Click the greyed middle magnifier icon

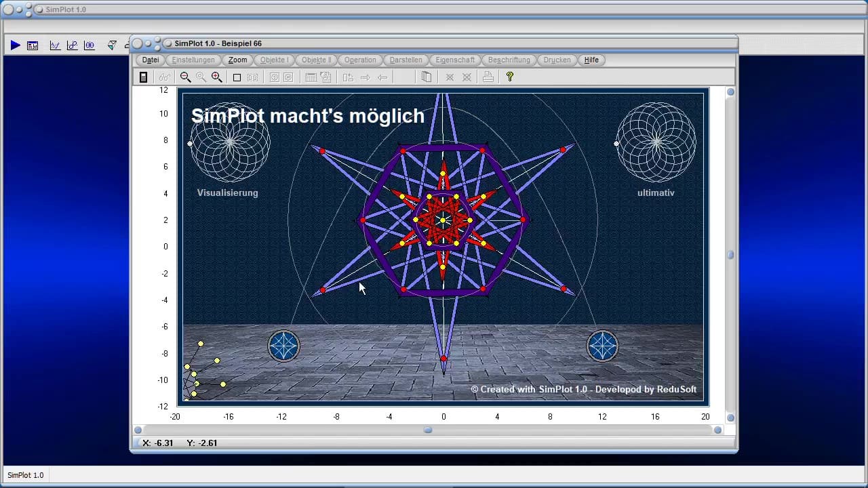tap(201, 77)
